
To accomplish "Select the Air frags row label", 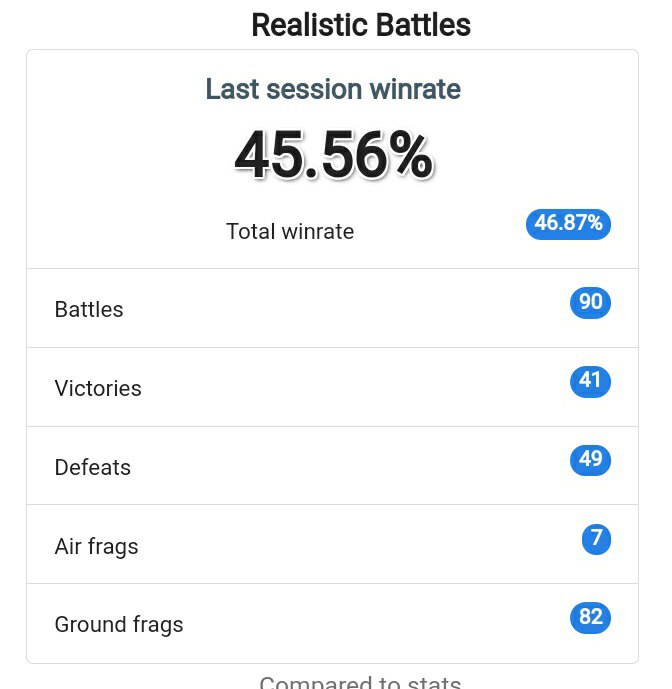I will tap(96, 547).
